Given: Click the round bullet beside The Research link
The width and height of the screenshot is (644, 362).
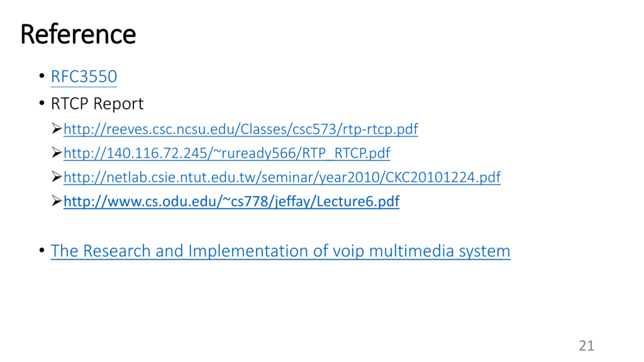Looking at the screenshot, I should (42, 250).
